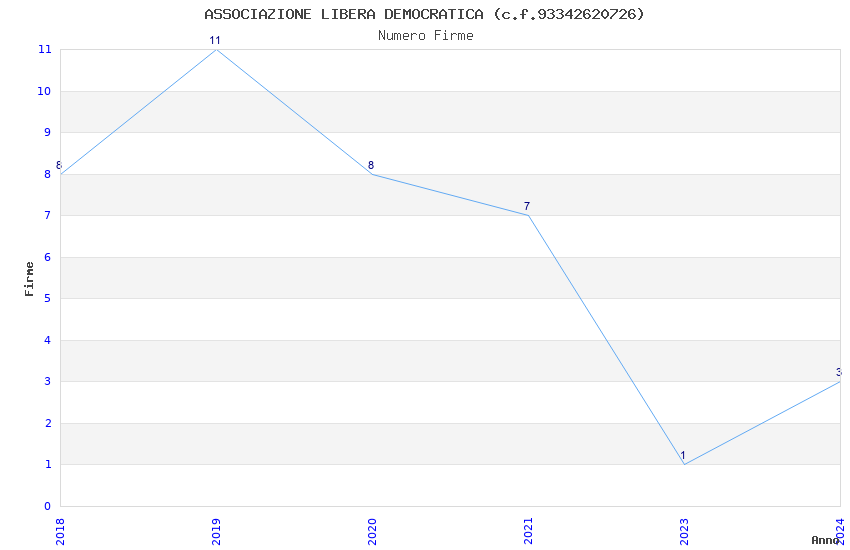The width and height of the screenshot is (850, 550).
Task: Click y-axis tick value 0
Action: (48, 506)
